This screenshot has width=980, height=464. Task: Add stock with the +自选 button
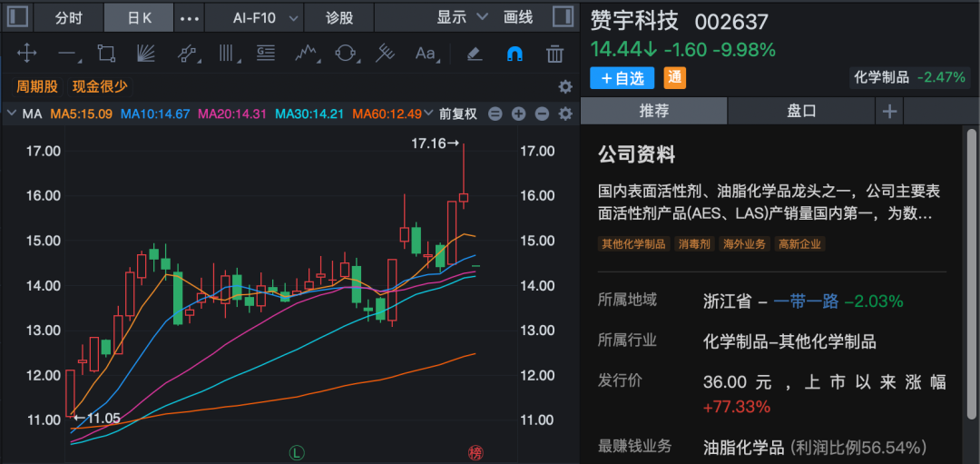pyautogui.click(x=622, y=78)
